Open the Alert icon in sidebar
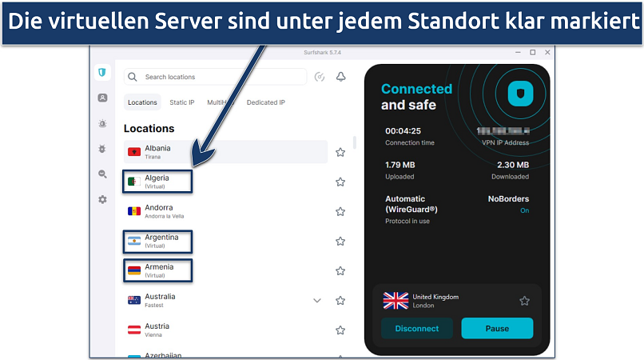This screenshot has height=360, width=644. click(x=102, y=123)
